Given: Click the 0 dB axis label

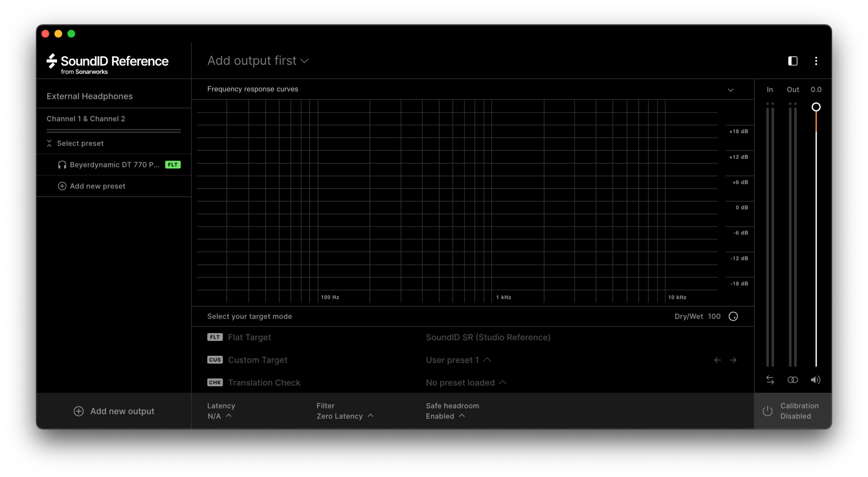Looking at the screenshot, I should (x=742, y=207).
